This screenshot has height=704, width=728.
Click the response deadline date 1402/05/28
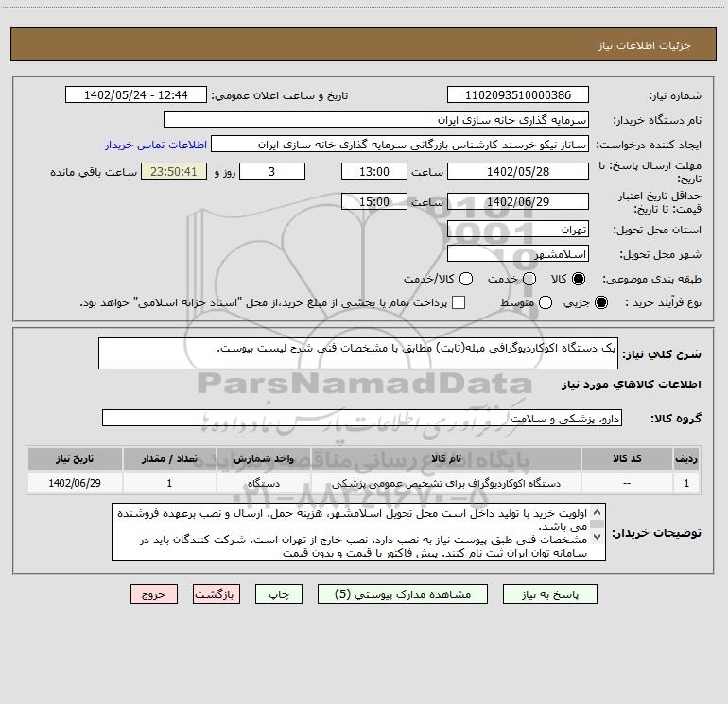point(518,171)
